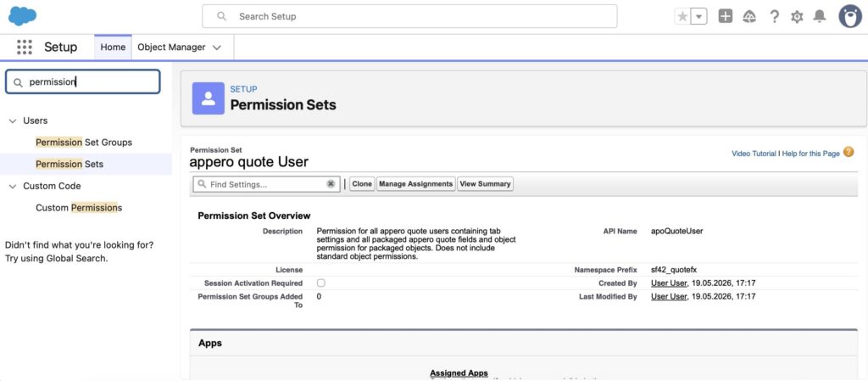Clear the Find Settings field with X icon
The width and height of the screenshot is (868, 381).
point(331,184)
